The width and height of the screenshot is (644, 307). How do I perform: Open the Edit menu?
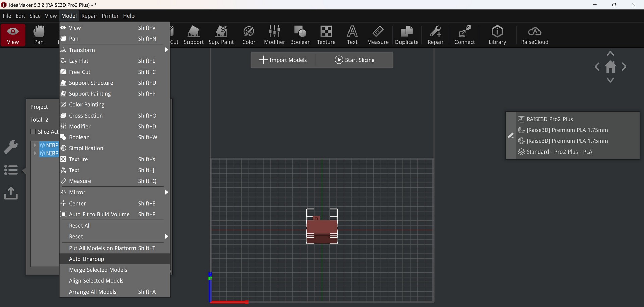point(20,16)
